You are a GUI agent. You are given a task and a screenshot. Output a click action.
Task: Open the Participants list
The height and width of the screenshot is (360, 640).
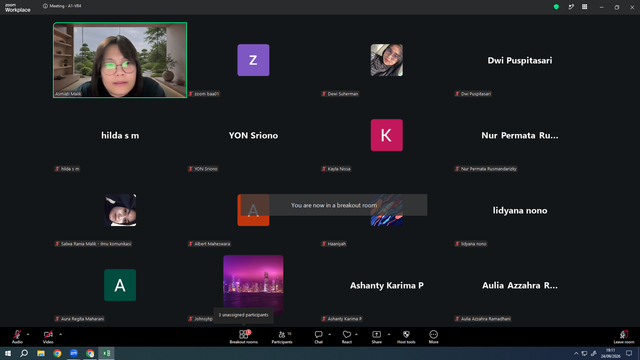click(282, 337)
